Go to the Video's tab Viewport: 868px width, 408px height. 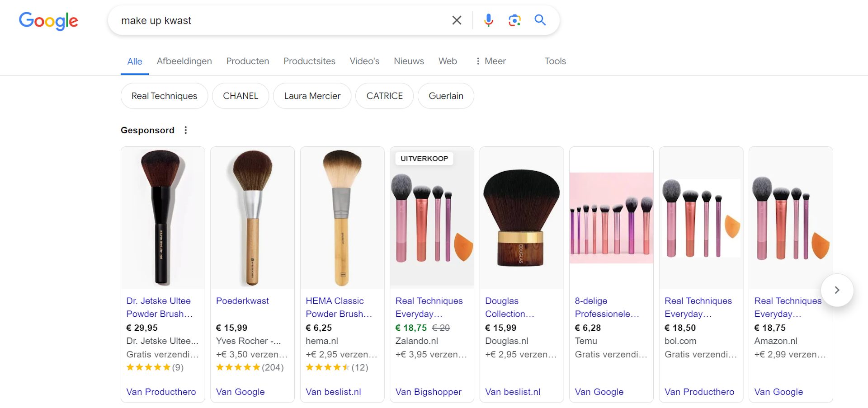[x=364, y=61]
